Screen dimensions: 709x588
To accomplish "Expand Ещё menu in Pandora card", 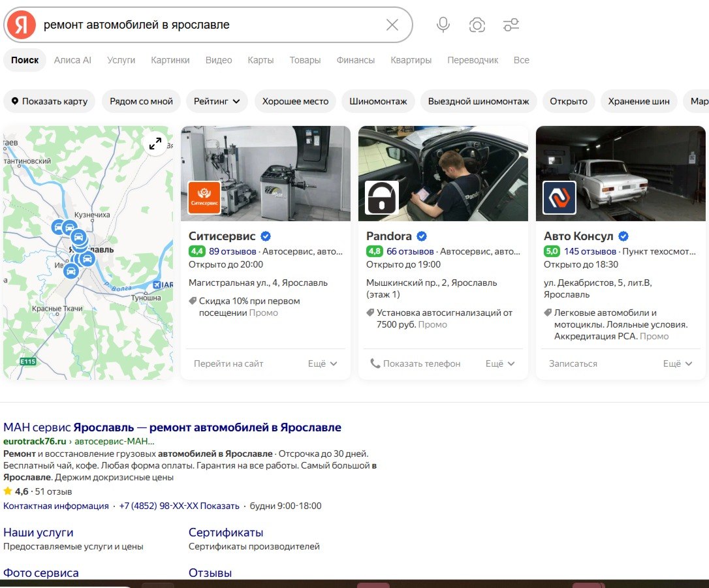I will point(500,364).
